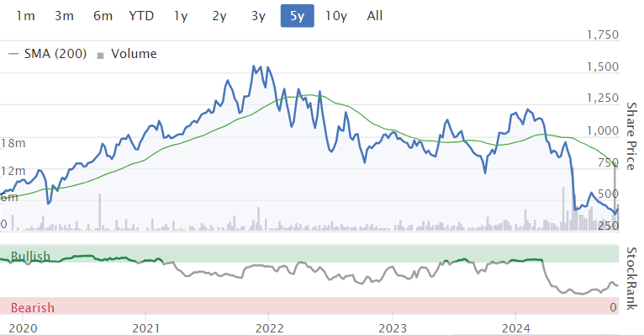Click the green SMA line legend icon

pos(14,54)
